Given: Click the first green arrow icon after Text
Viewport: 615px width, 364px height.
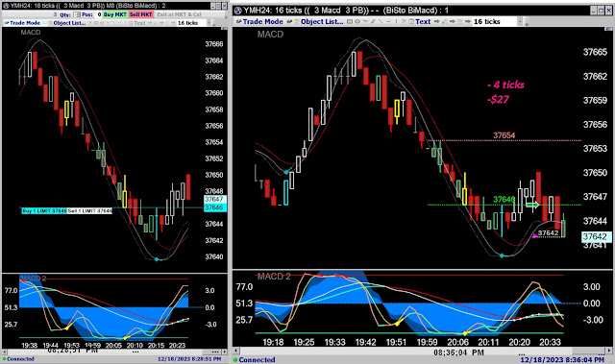Looking at the screenshot, I should (x=436, y=21).
